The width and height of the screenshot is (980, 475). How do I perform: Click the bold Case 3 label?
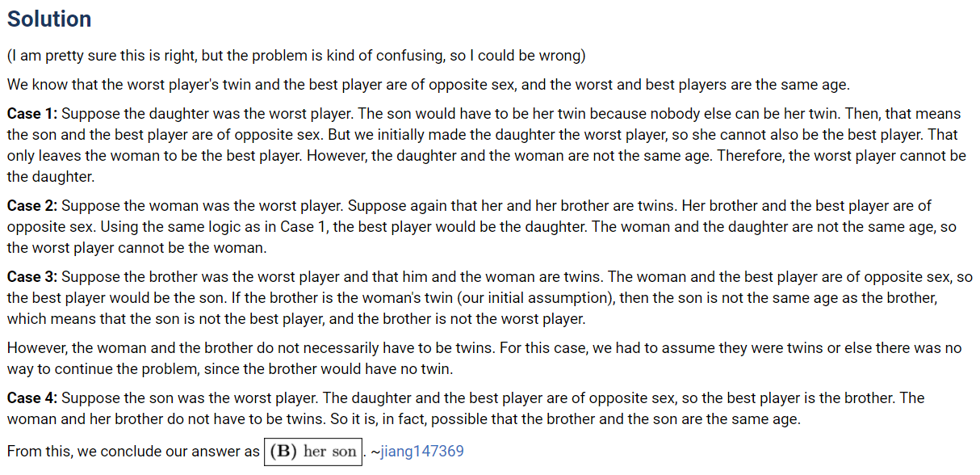coord(32,277)
